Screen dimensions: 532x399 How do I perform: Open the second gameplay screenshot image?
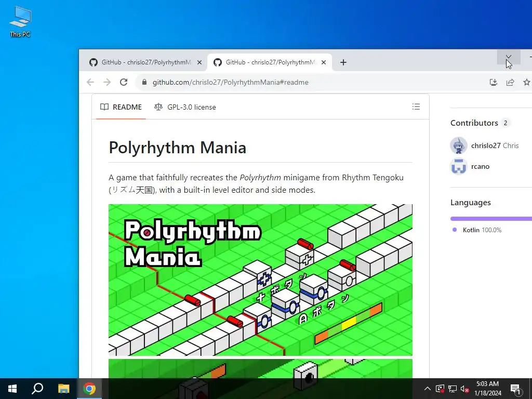(x=260, y=368)
